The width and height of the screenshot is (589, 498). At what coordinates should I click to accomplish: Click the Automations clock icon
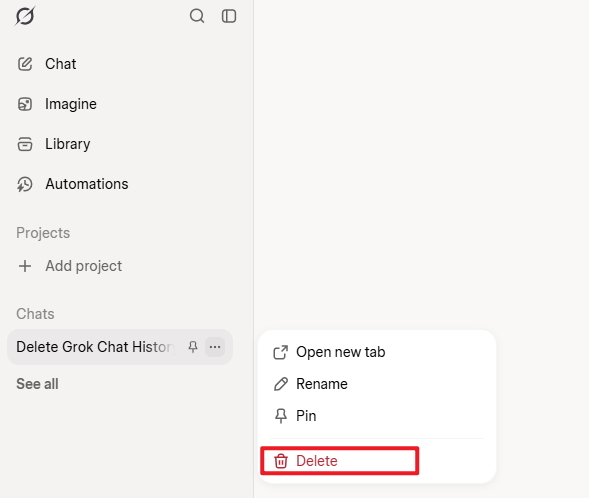pos(25,184)
